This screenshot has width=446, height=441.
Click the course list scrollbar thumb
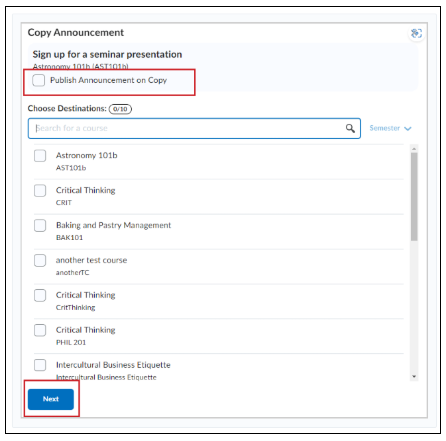click(414, 197)
